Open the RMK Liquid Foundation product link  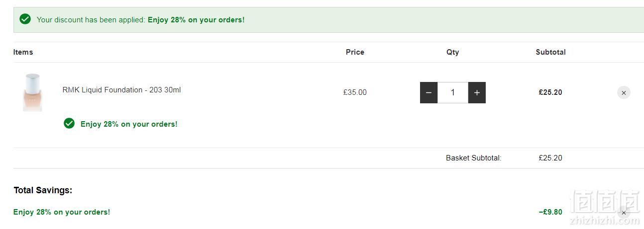(x=121, y=90)
